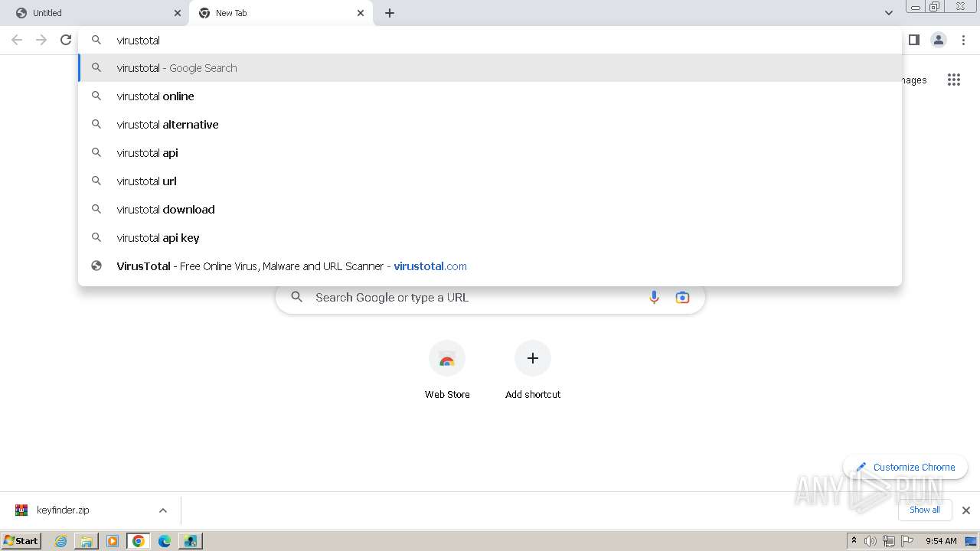Open the 9:54 AM clock
The height and width of the screenshot is (551, 980).
(941, 541)
